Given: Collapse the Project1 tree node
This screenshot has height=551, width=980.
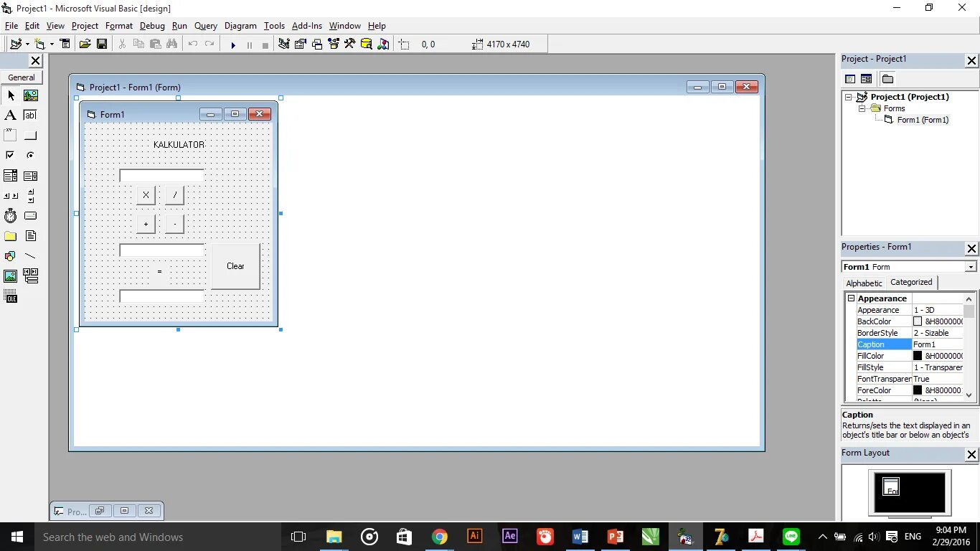Looking at the screenshot, I should point(849,97).
